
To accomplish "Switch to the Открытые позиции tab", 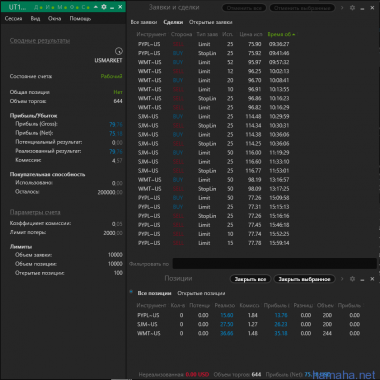I will coord(201,293).
